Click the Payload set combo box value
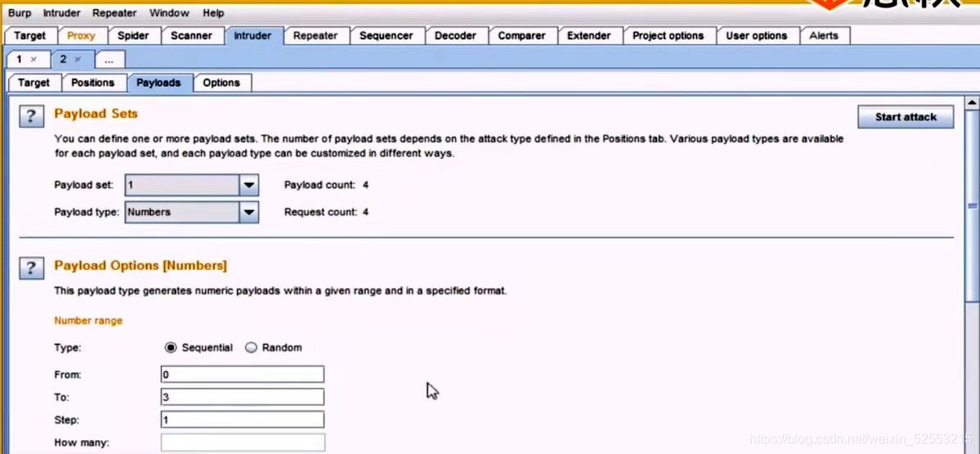Screen dimensions: 980x454 [x=183, y=185]
